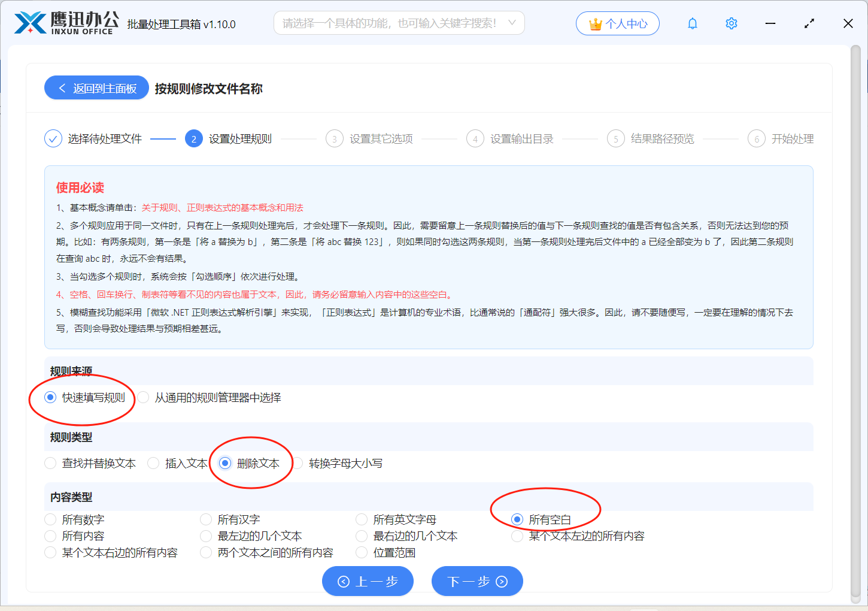
Task: Click the 按规则修改文件名称 page title
Action: coord(208,89)
